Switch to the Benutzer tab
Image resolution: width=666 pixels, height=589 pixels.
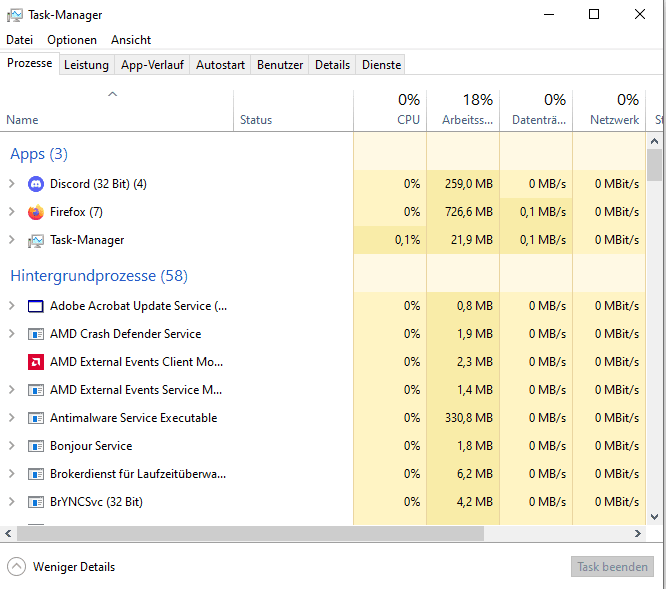280,65
